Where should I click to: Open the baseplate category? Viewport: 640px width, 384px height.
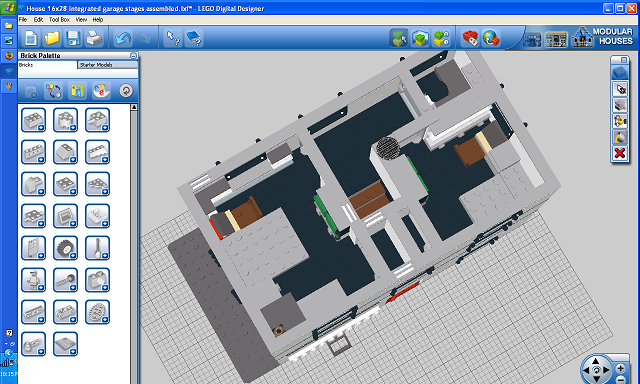click(65, 344)
